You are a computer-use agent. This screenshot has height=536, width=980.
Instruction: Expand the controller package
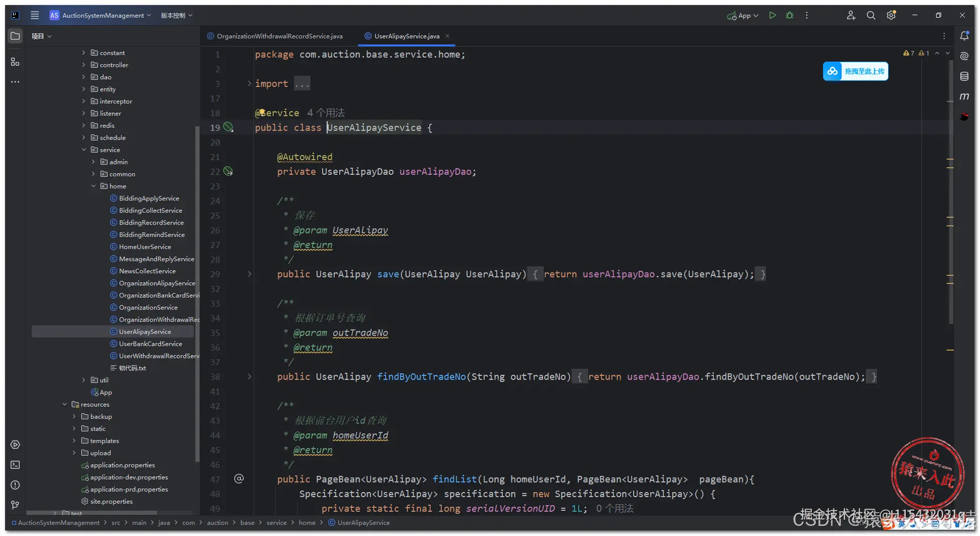pyautogui.click(x=84, y=65)
